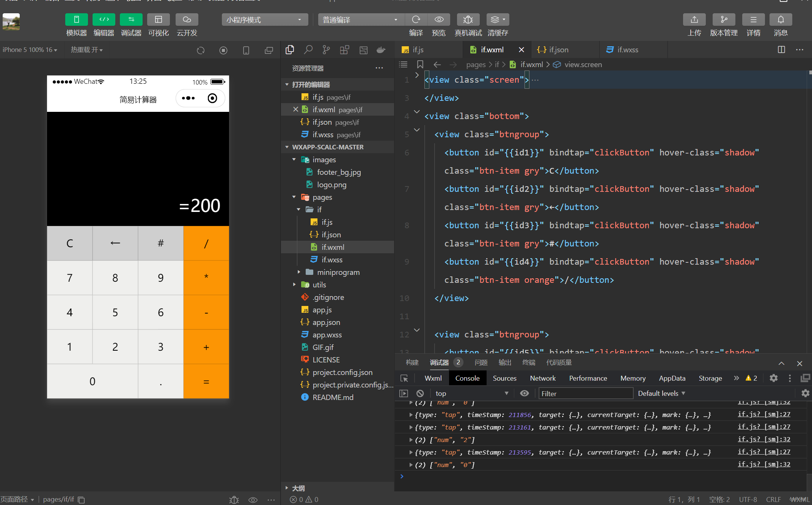Open version management (版本管理)
The height and width of the screenshot is (505, 812).
tap(724, 20)
